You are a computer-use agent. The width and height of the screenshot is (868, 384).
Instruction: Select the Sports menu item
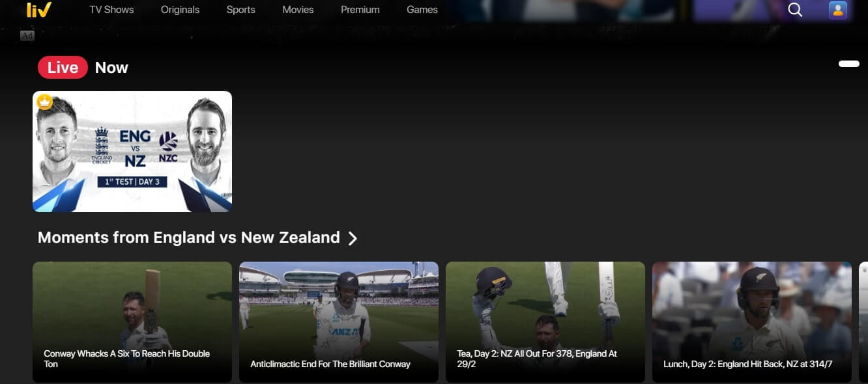click(x=240, y=10)
